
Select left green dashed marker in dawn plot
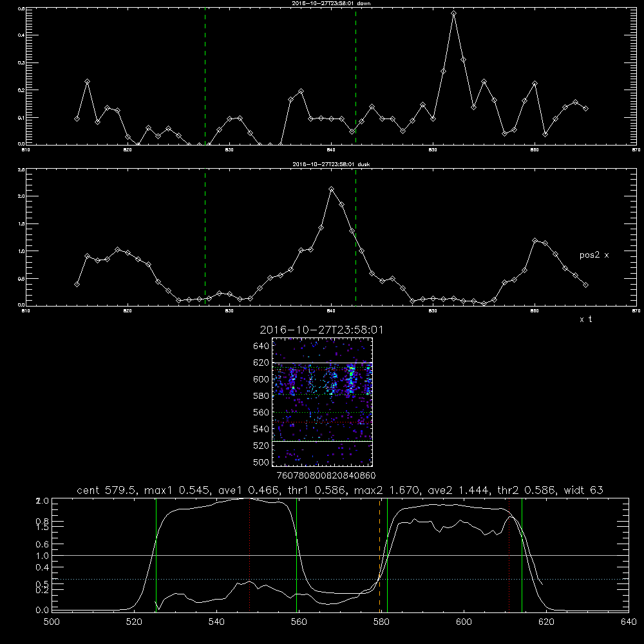[x=205, y=76]
